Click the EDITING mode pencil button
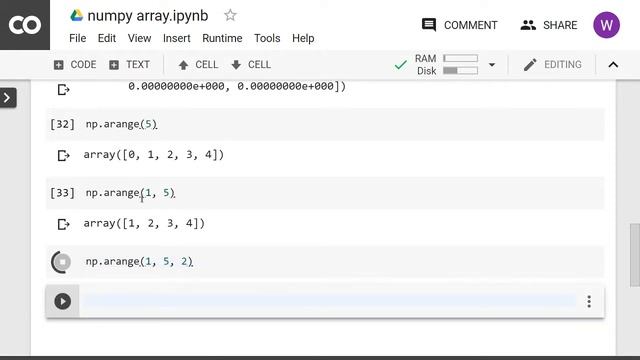Viewport: 640px width, 360px height. pos(553,64)
